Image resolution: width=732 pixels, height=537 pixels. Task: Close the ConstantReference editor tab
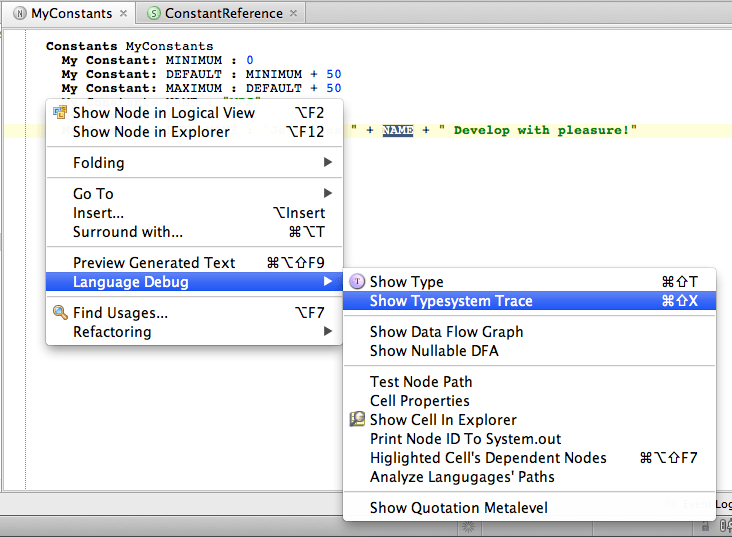[x=293, y=14]
